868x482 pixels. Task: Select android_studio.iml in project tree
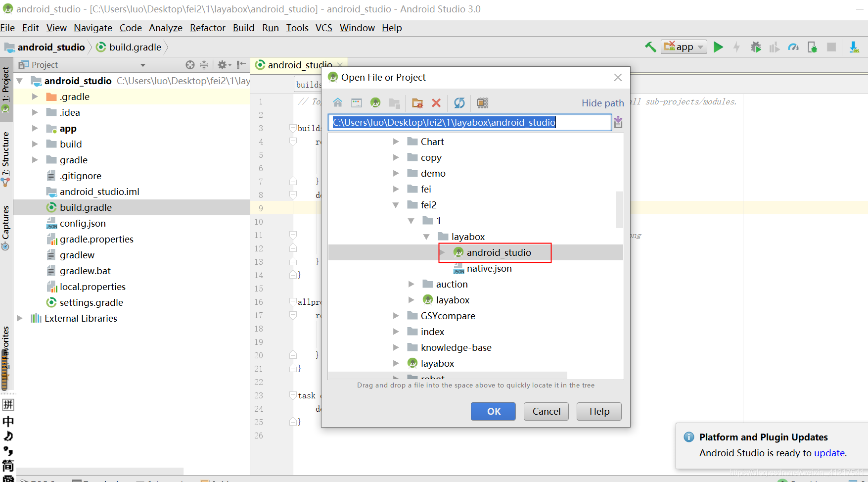[93, 192]
